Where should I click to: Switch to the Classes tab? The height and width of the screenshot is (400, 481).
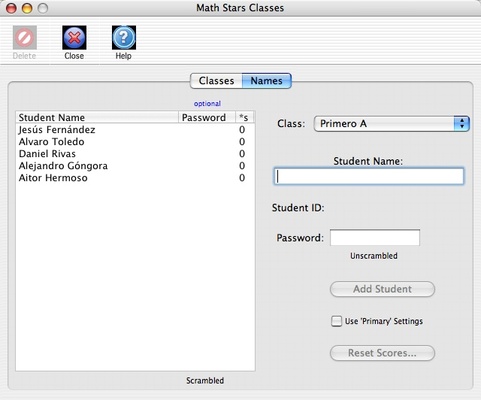[216, 81]
